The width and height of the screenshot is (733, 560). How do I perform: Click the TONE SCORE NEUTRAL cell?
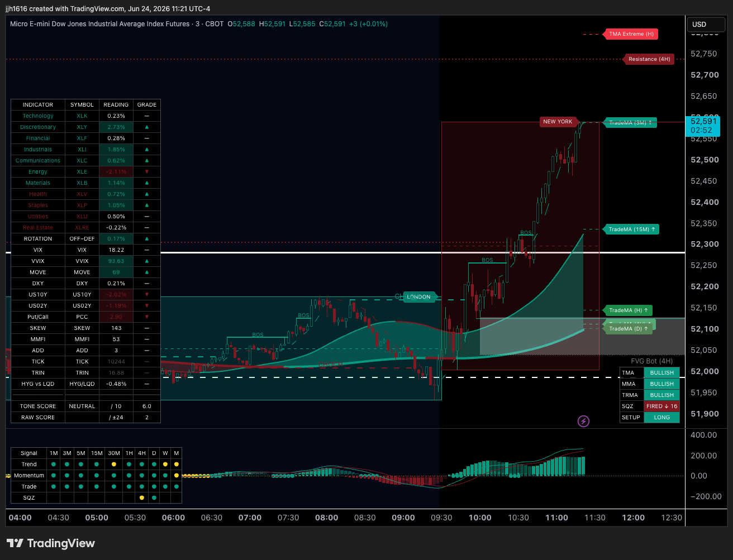[x=82, y=406]
